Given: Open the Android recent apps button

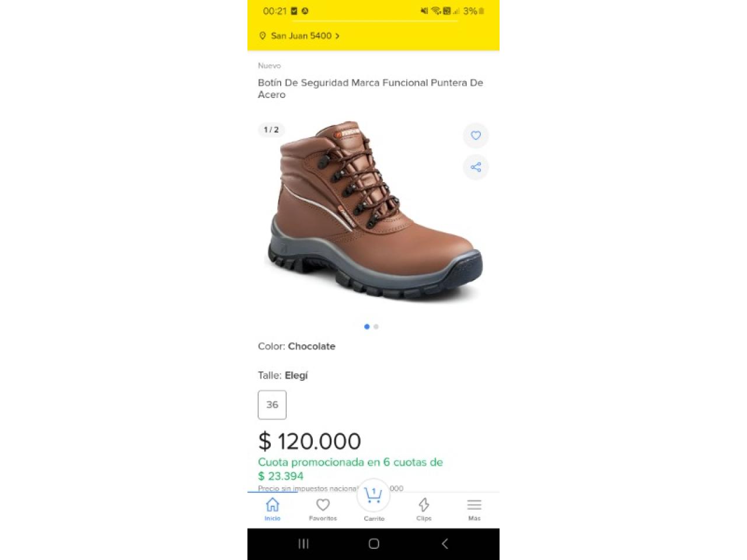Looking at the screenshot, I should coord(303,544).
